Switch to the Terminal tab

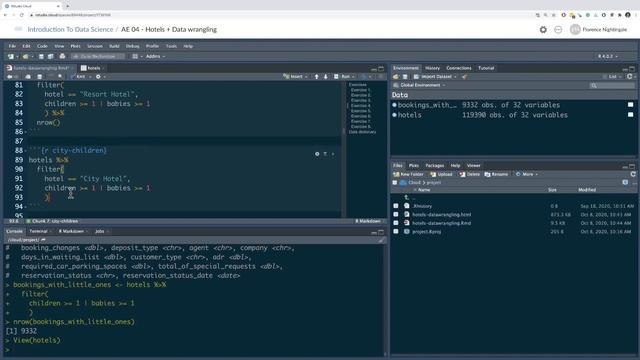(x=38, y=231)
